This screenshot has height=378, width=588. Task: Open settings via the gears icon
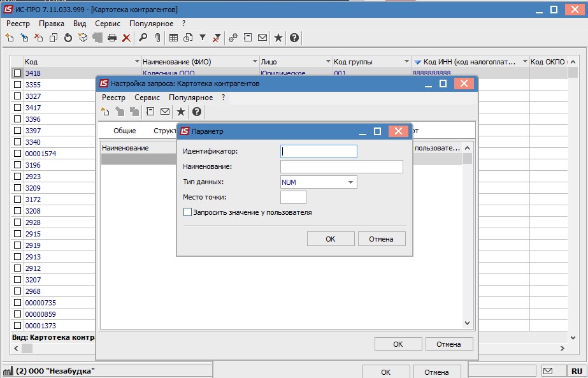click(233, 38)
